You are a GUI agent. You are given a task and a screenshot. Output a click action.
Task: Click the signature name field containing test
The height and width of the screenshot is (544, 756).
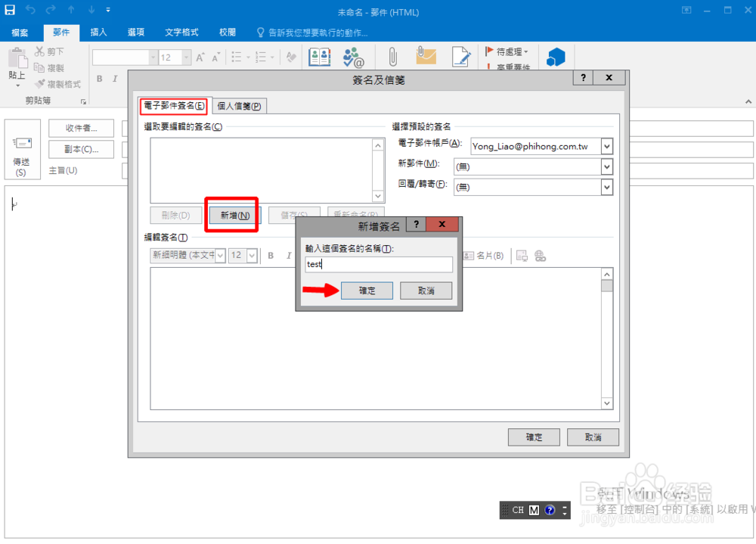378,264
